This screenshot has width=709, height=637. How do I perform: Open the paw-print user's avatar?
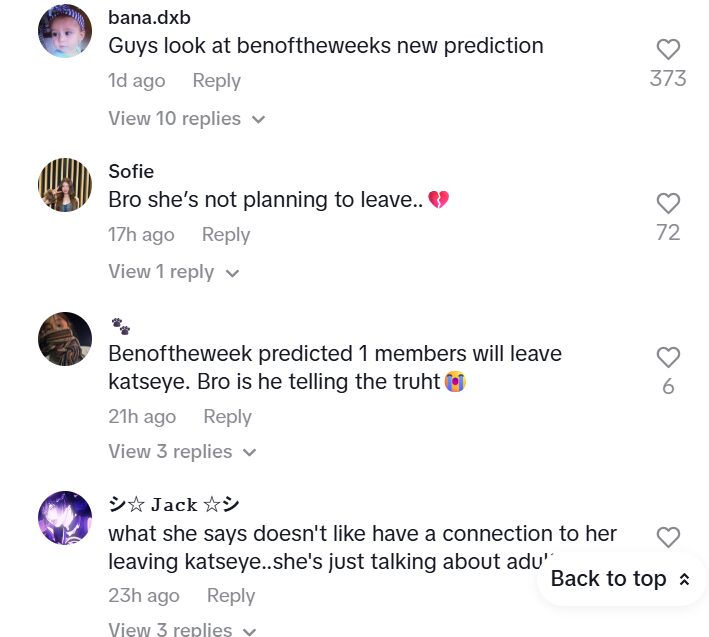coord(65,339)
